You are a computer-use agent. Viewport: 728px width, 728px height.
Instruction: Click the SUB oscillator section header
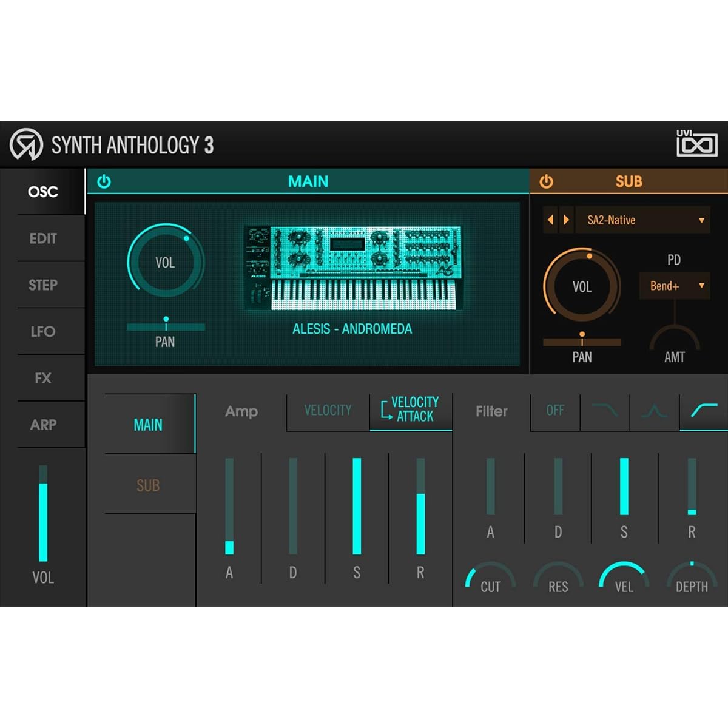(629, 181)
